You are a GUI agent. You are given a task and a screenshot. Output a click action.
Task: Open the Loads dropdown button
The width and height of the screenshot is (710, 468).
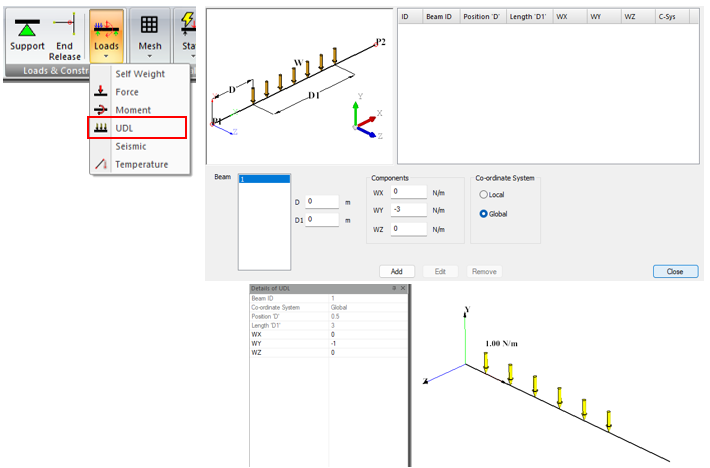pos(106,34)
